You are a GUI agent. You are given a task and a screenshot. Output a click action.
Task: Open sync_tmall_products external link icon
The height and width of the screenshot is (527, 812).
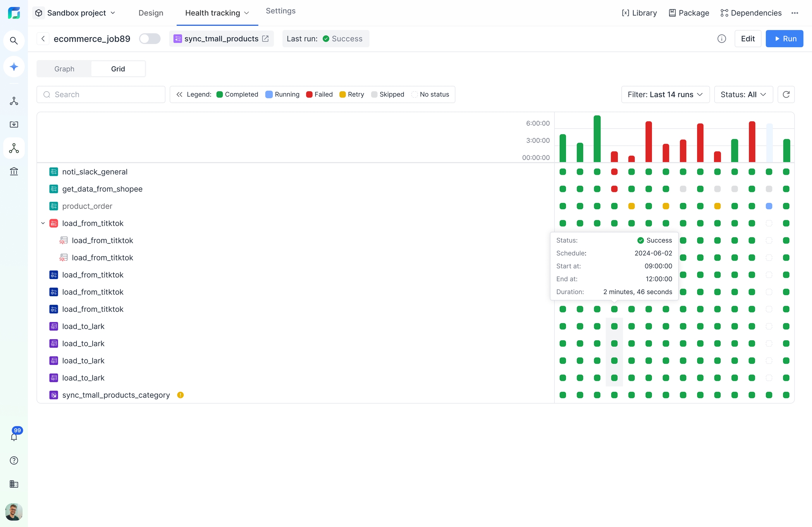[x=265, y=39]
